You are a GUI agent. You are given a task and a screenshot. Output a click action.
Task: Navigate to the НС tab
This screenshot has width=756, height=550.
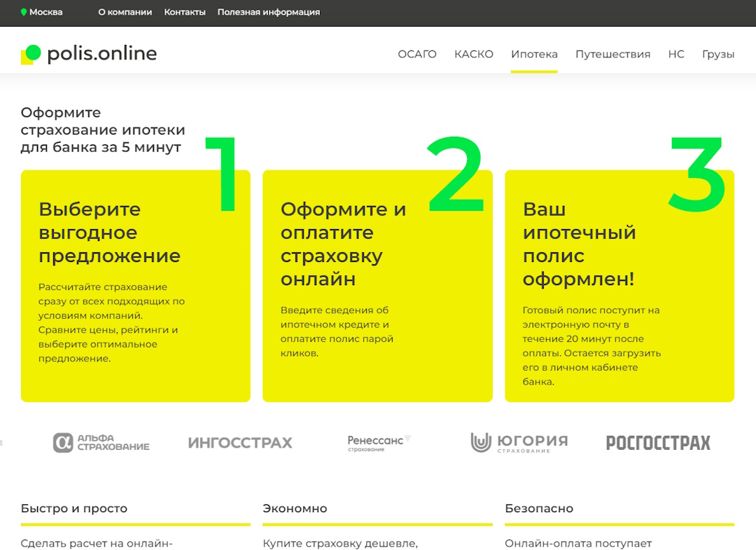[x=676, y=54]
